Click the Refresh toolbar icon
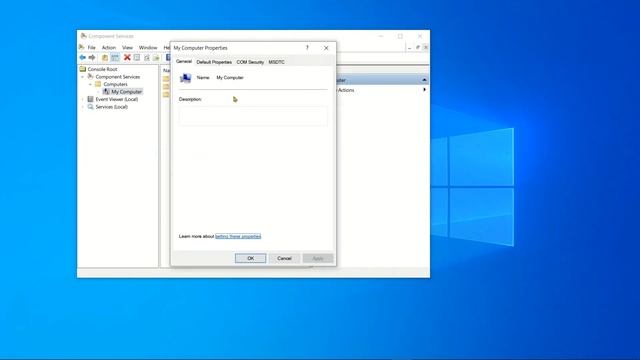 tap(147, 58)
